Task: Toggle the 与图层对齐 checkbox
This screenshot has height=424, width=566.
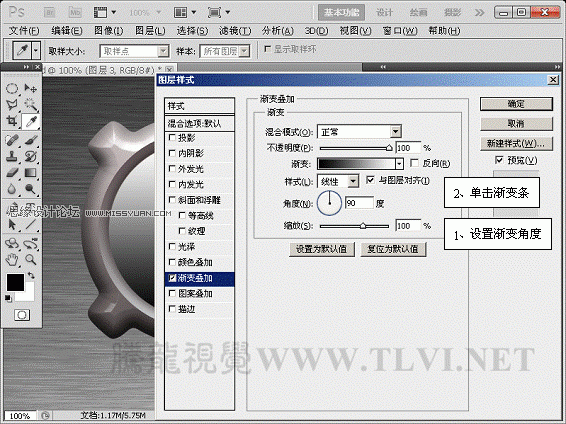Action: (x=370, y=180)
